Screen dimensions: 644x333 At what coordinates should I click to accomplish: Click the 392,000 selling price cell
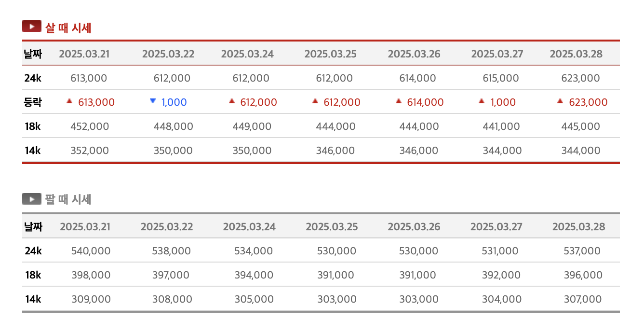pos(501,275)
